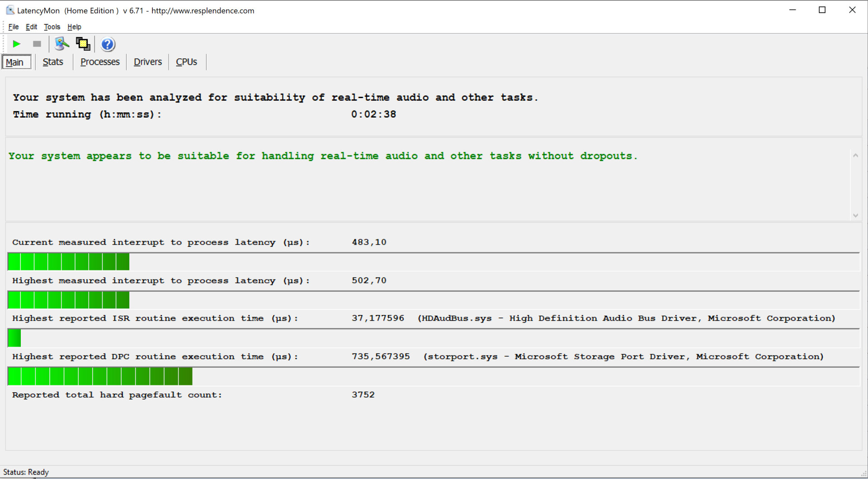Close the LatencyMon window
Image resolution: width=868 pixels, height=479 pixels.
click(x=852, y=10)
